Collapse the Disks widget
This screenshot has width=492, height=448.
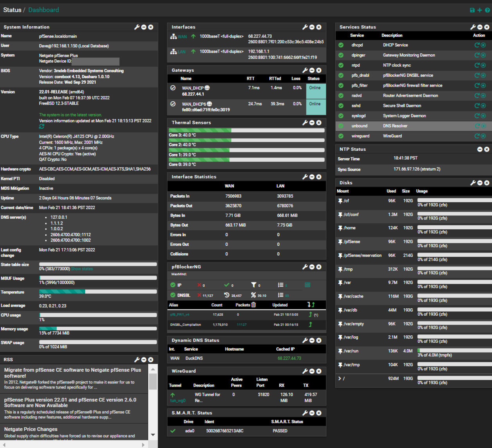coord(480,183)
